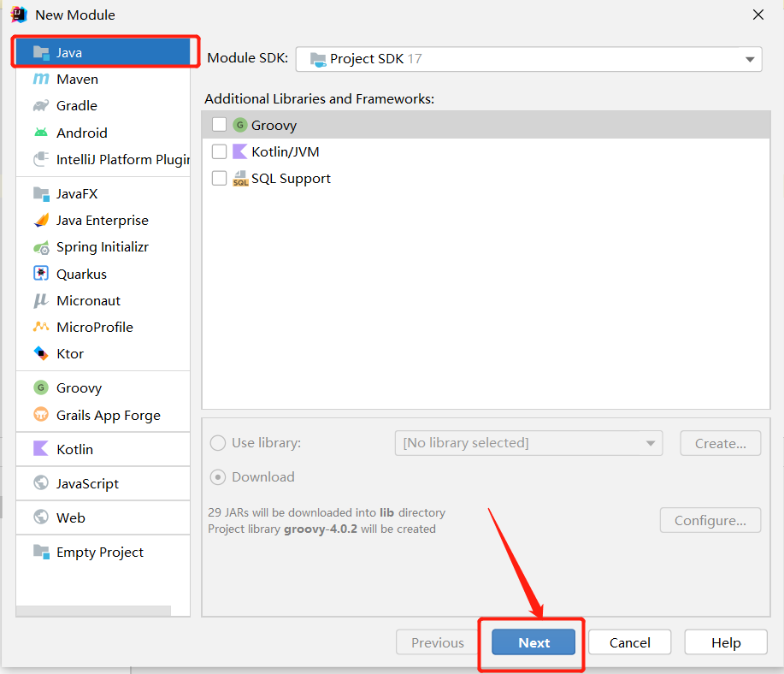This screenshot has height=674, width=784.
Task: Select Web text label in sidebar
Action: click(x=70, y=517)
